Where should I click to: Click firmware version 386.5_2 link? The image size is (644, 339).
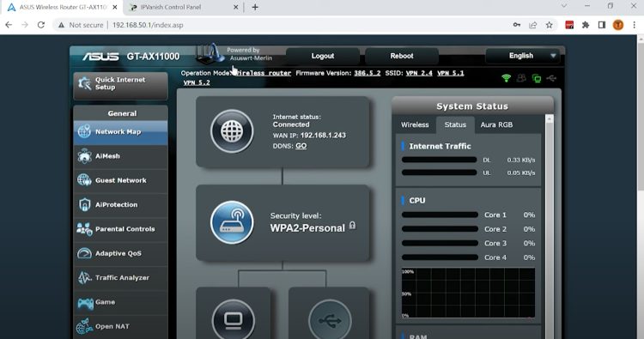coord(368,73)
